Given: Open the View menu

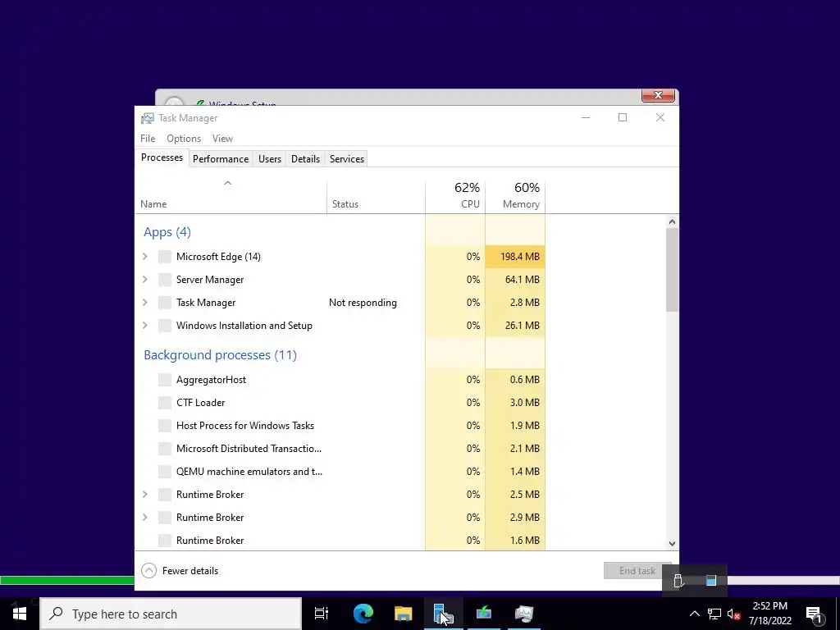Looking at the screenshot, I should (x=222, y=138).
